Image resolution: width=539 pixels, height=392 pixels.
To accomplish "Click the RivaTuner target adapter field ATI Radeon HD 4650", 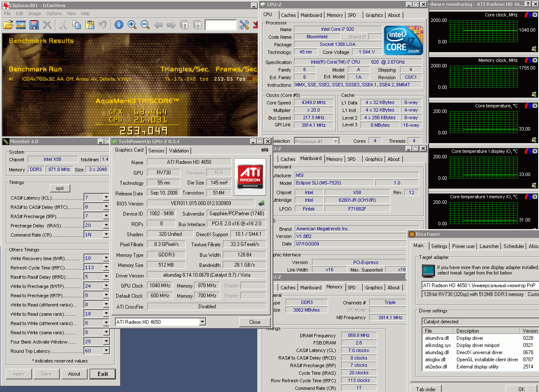I will (x=480, y=285).
